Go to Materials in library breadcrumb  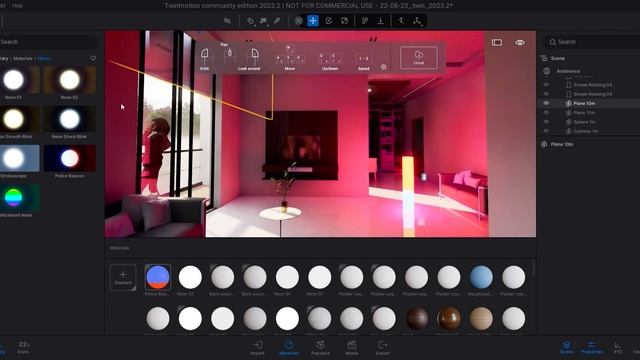(x=22, y=58)
